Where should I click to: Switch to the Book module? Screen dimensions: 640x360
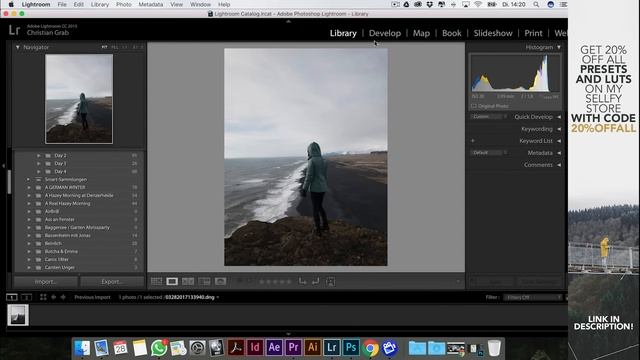(451, 33)
